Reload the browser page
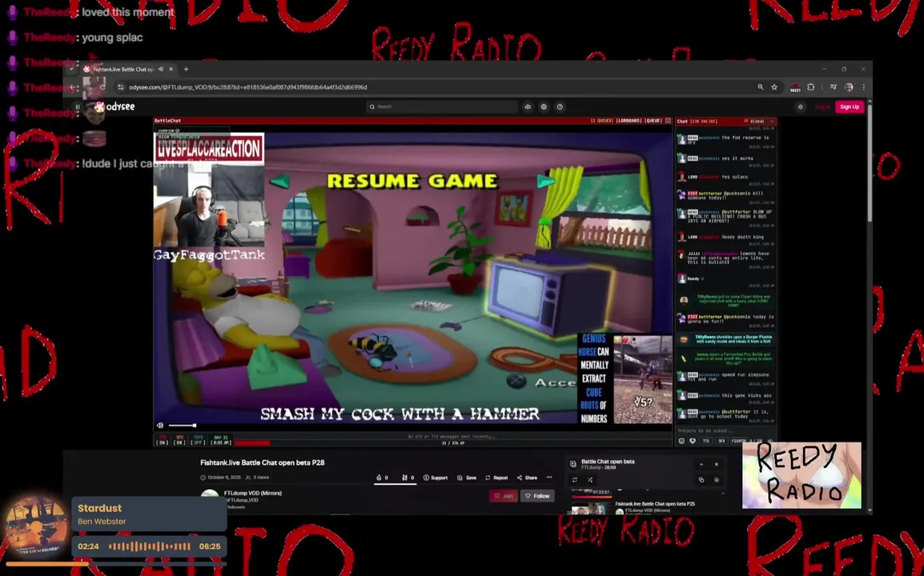Screen dimensions: 924x576 coord(103,87)
